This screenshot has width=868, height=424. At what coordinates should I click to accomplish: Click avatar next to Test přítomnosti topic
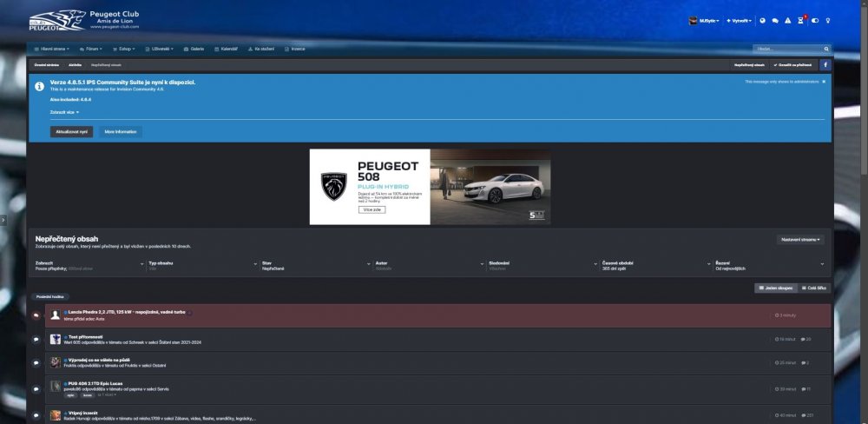[56, 339]
